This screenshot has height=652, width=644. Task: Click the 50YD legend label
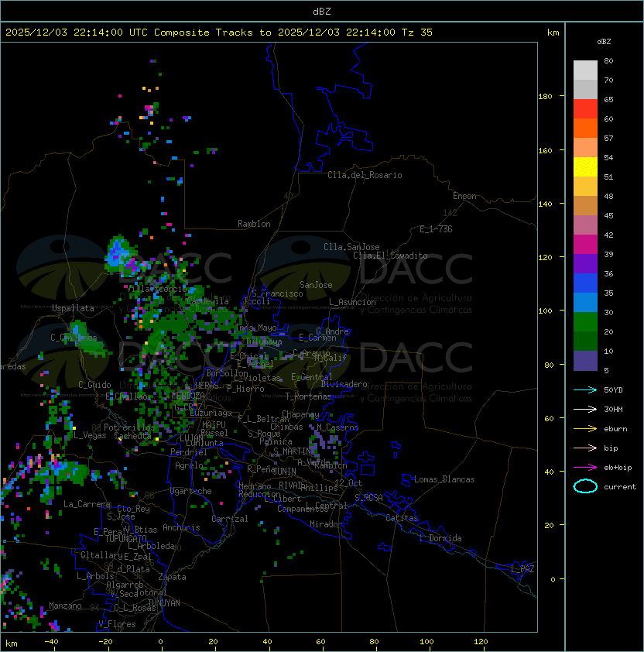(613, 389)
